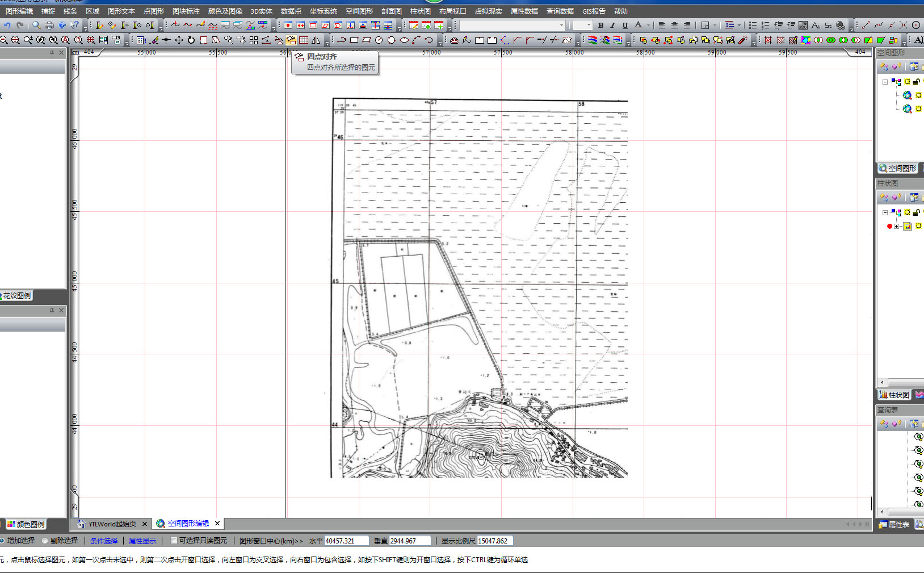This screenshot has width=924, height=573.
Task: Select the draw rectangle tool
Action: pyautogui.click(x=354, y=40)
